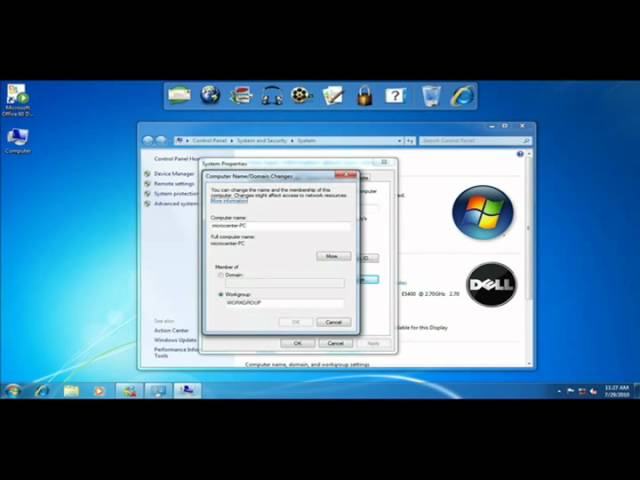Viewport: 640px width, 480px height.
Task: Open System protection link in left pane
Action: [176, 193]
